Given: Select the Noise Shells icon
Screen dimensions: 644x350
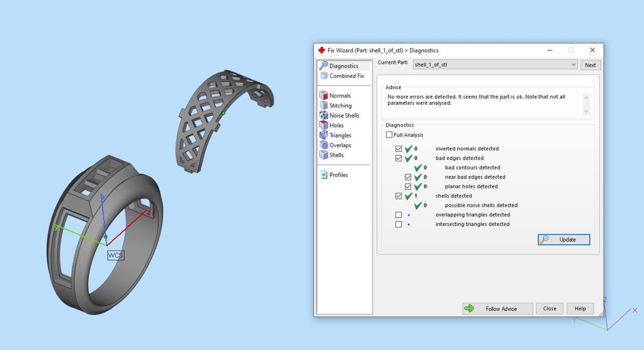Looking at the screenshot, I should (324, 115).
